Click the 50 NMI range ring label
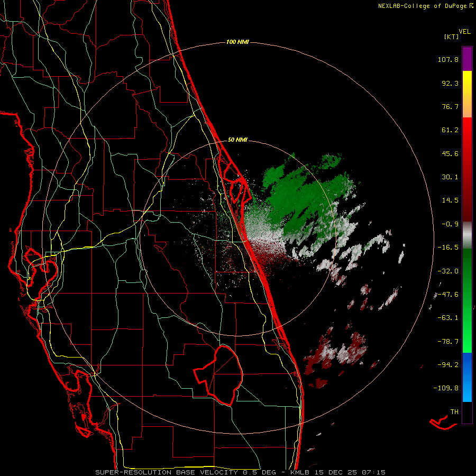This screenshot has width=476, height=476. pyautogui.click(x=237, y=140)
